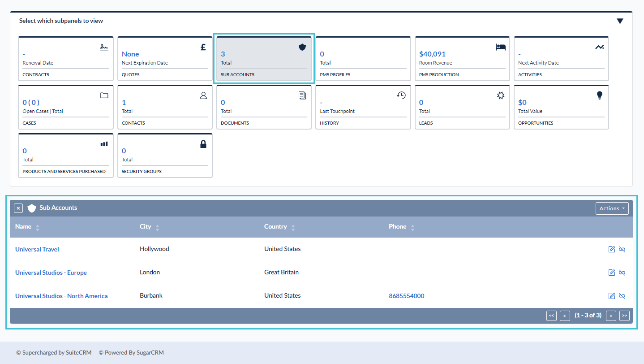This screenshot has width=644, height=364.
Task: Toggle the Security Groups subpanel card
Action: coord(165,156)
